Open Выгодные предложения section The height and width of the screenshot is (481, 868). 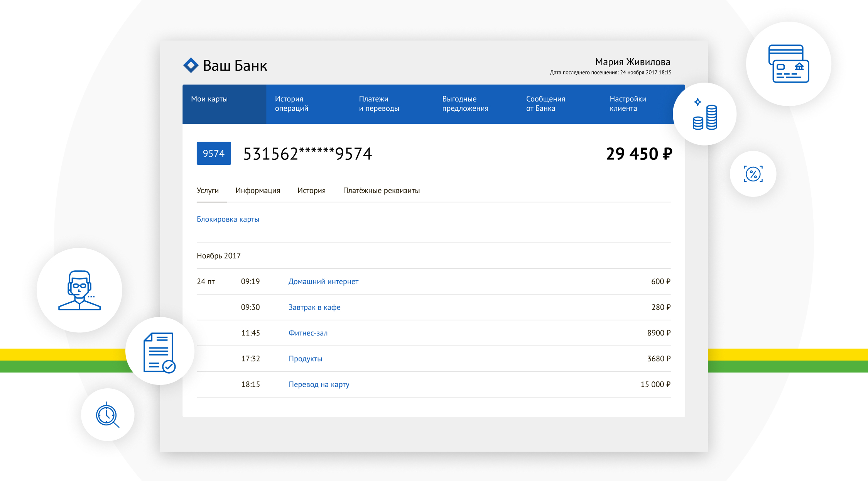point(465,104)
